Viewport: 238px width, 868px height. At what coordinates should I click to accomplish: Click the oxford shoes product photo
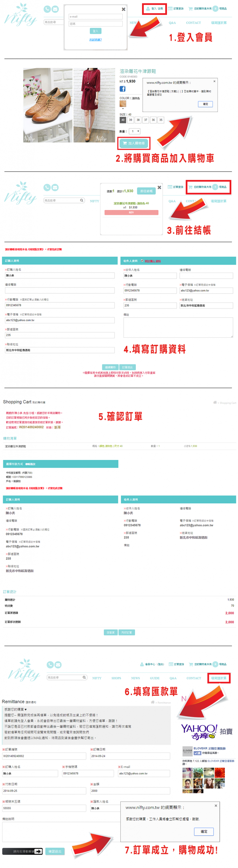click(48, 105)
